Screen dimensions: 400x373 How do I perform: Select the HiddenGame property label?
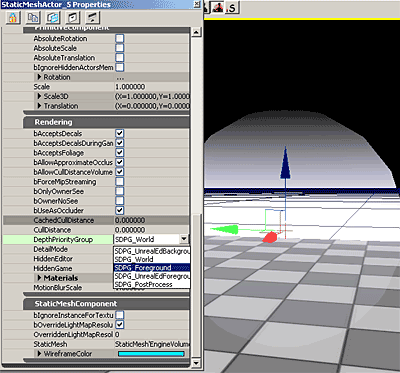pyautogui.click(x=53, y=268)
